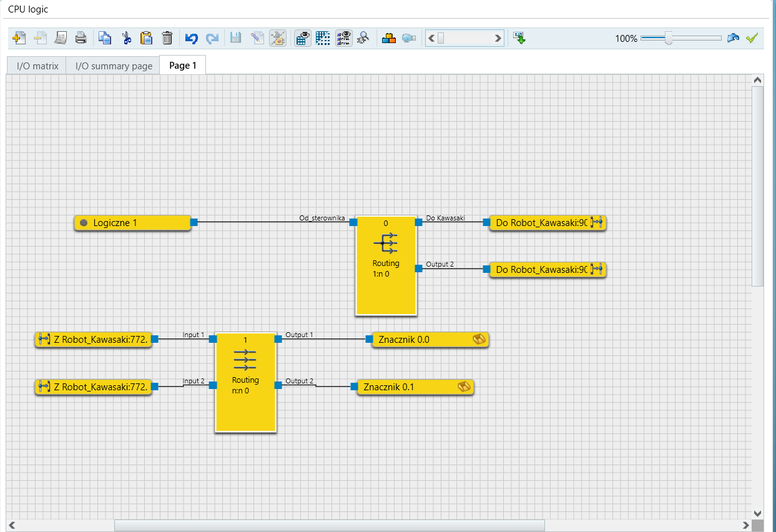
Task: Open the print preview icon
Action: (61, 38)
